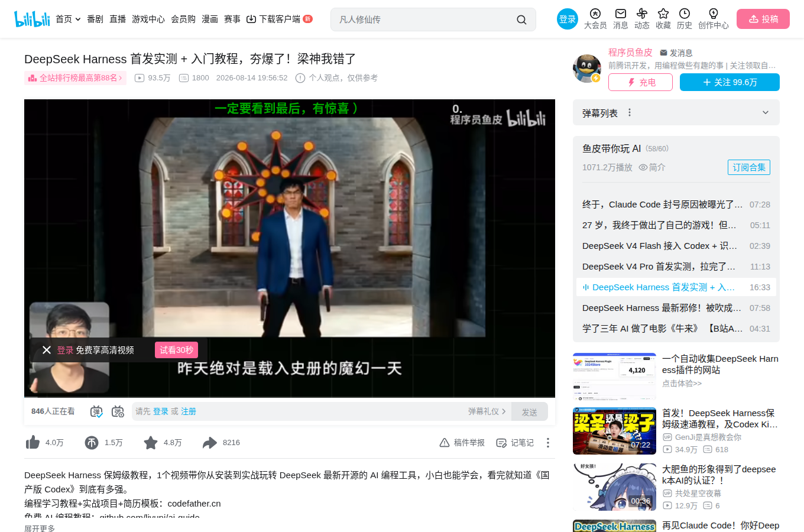Screen dimensions: 804x532
Task: Favorite the video with star icon
Action: coord(151,442)
